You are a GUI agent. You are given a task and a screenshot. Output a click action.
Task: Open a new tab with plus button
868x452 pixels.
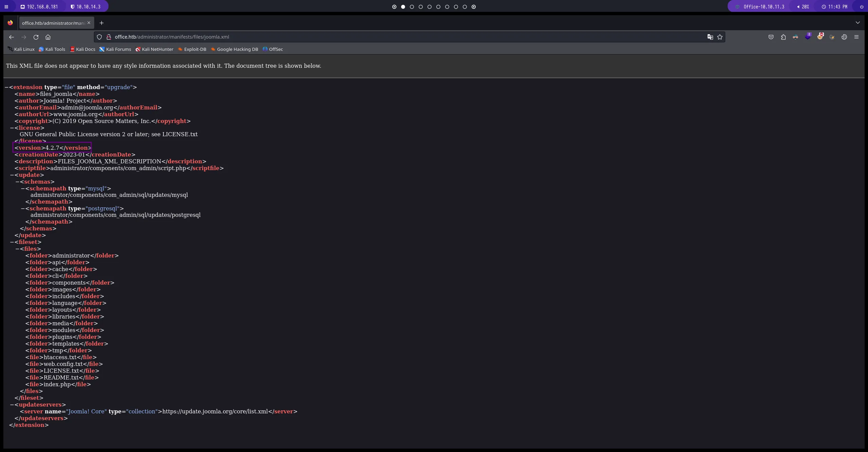pos(101,23)
